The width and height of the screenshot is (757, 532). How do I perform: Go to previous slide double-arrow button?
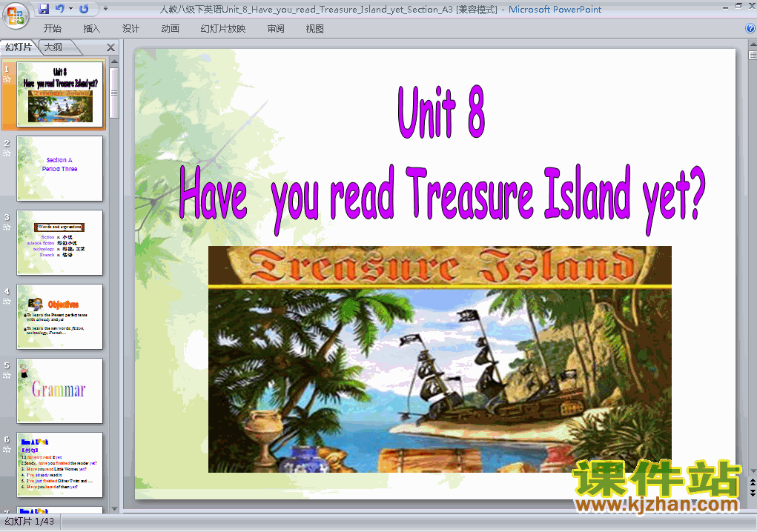point(753,482)
